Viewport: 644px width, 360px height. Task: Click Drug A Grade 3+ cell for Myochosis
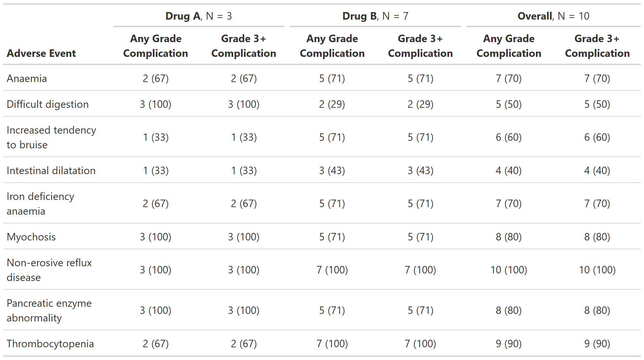point(244,237)
